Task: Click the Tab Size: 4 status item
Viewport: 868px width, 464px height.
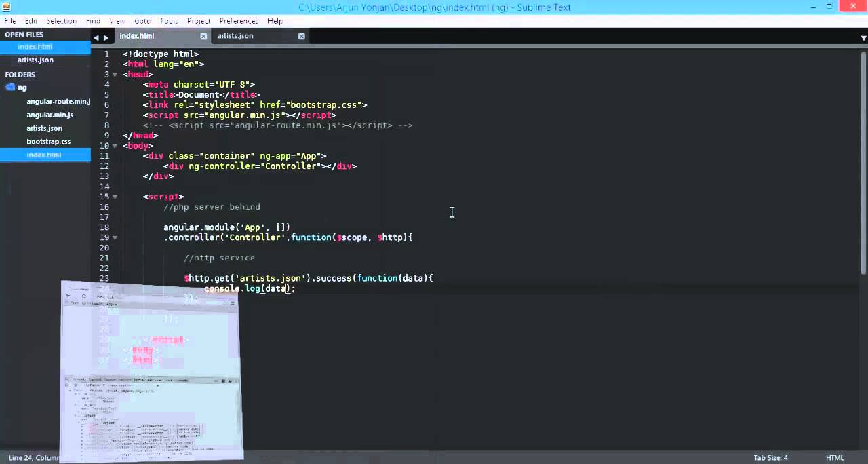Action: click(x=770, y=458)
